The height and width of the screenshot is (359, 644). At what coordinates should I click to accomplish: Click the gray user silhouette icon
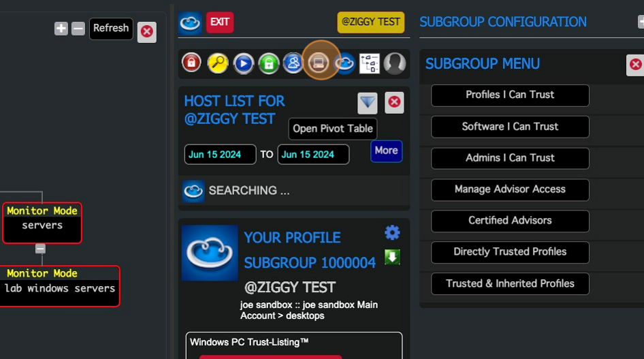click(395, 63)
